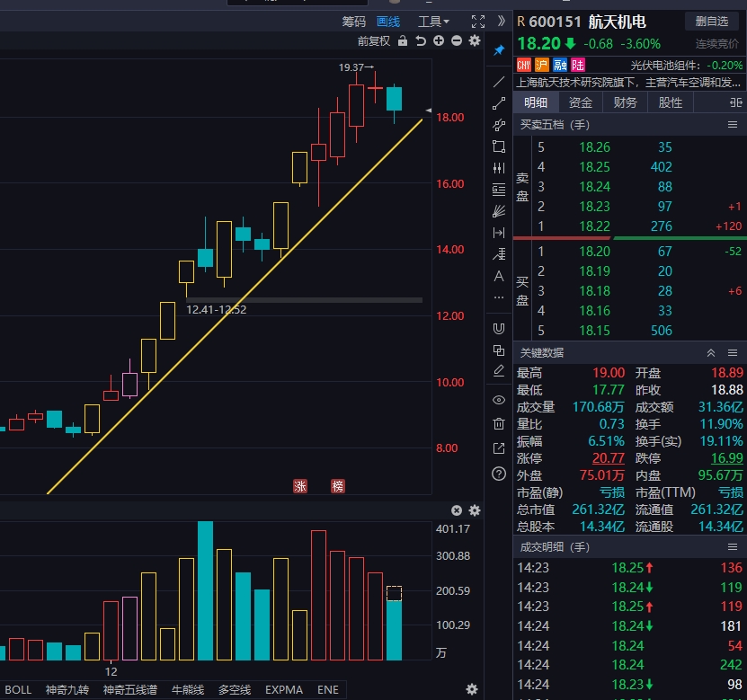The width and height of the screenshot is (747, 700).
Task: Open the 光伏电池组件 sector link
Action: pyautogui.click(x=665, y=66)
